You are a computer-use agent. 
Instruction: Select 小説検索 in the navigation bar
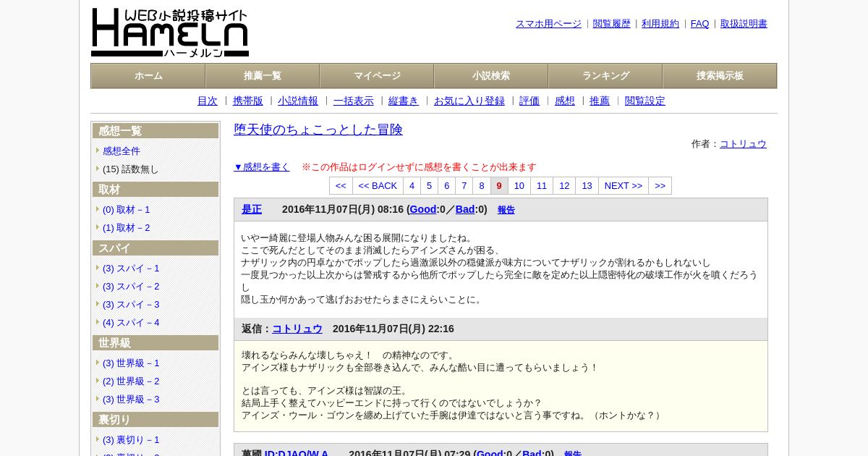pos(491,76)
